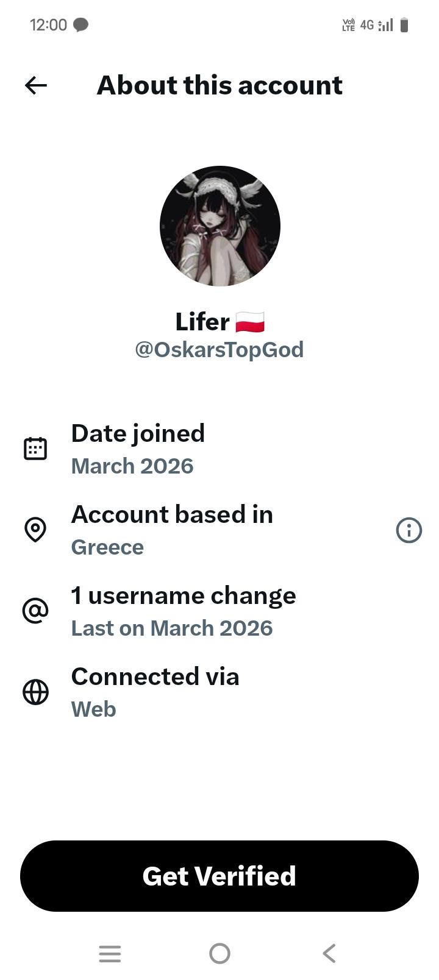Click the Get Verified button
The width and height of the screenshot is (439, 980).
click(220, 876)
